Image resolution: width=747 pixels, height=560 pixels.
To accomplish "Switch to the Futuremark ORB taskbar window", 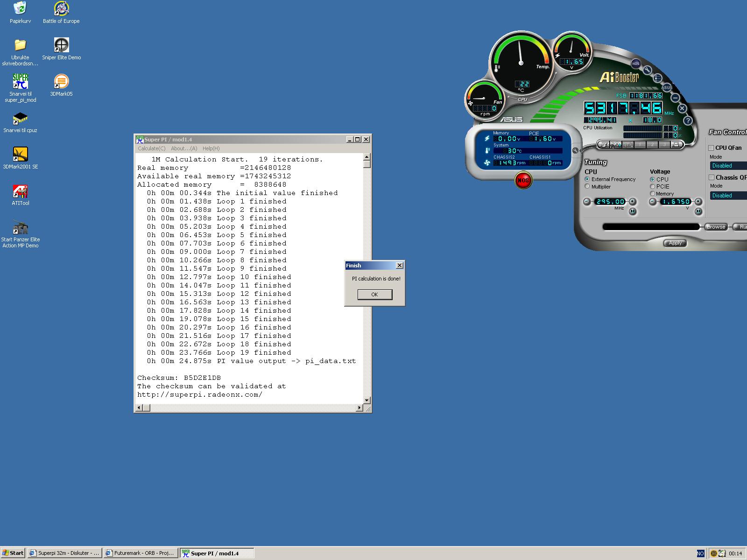I will 141,553.
